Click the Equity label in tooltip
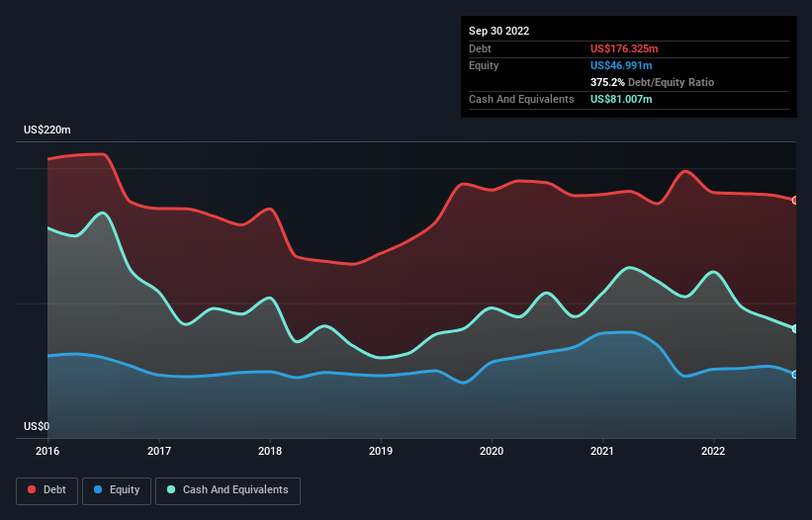812x520 pixels. tap(484, 65)
